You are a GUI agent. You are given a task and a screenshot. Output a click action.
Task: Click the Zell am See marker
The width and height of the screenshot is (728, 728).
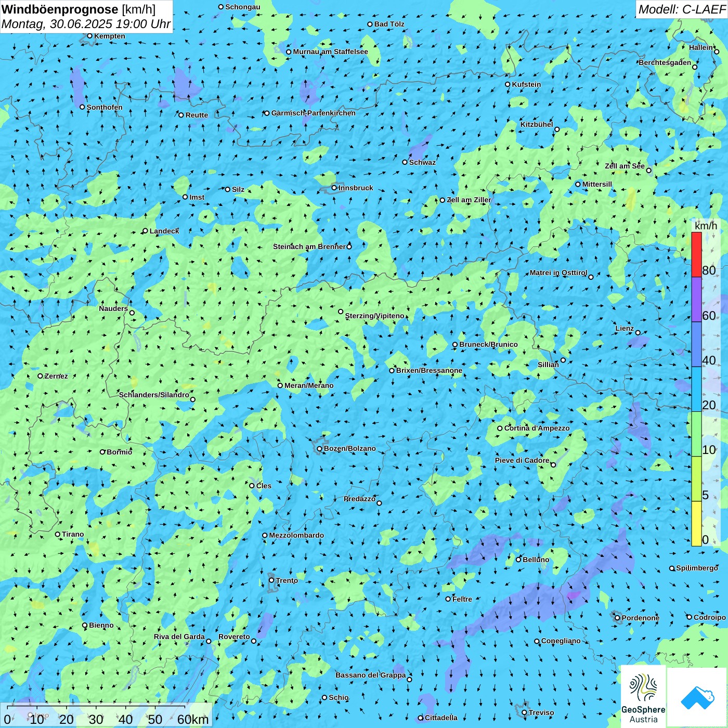648,170
